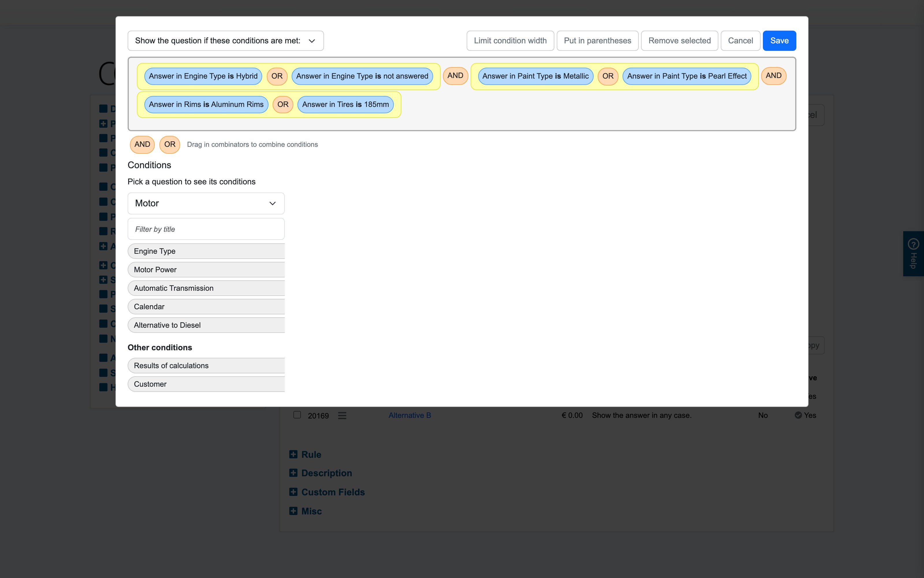Image resolution: width=924 pixels, height=578 pixels.
Task: Click OR between the Paint Type conditions
Action: (608, 76)
